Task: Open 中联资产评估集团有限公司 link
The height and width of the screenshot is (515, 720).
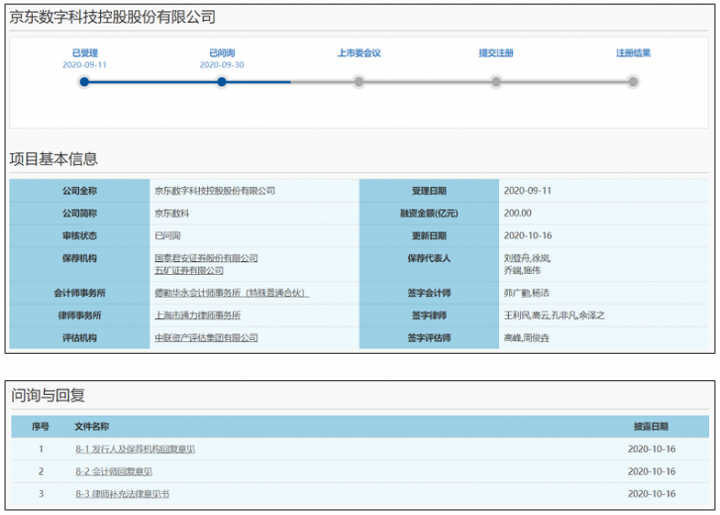Action: click(206, 338)
